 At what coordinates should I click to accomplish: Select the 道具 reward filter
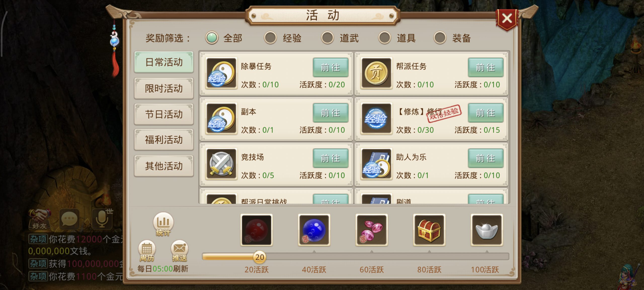point(397,38)
